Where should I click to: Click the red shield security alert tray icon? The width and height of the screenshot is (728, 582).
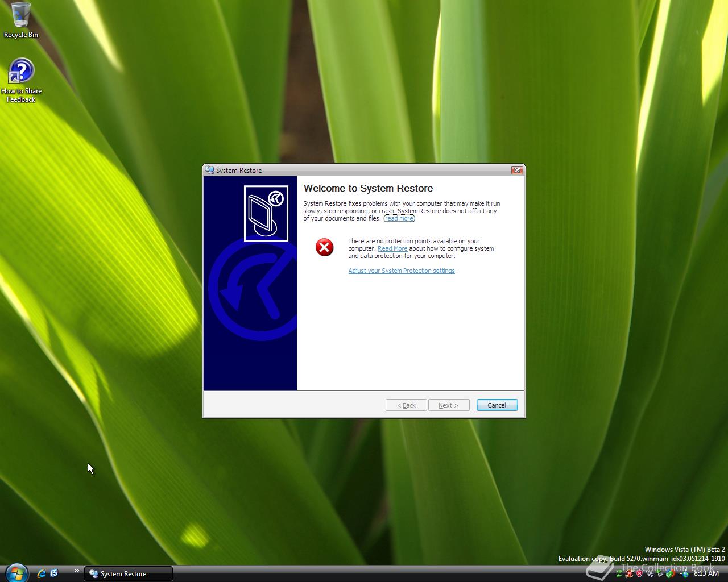pyautogui.click(x=639, y=574)
